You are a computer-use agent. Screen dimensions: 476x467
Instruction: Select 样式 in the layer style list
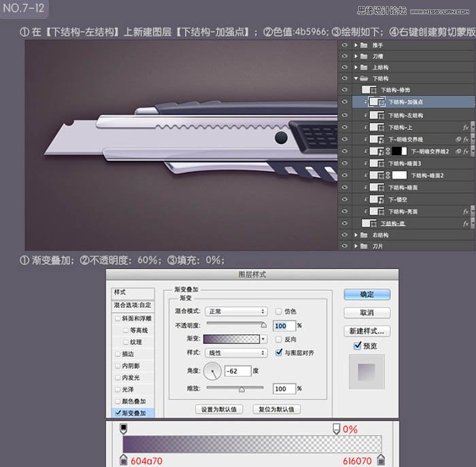133,292
